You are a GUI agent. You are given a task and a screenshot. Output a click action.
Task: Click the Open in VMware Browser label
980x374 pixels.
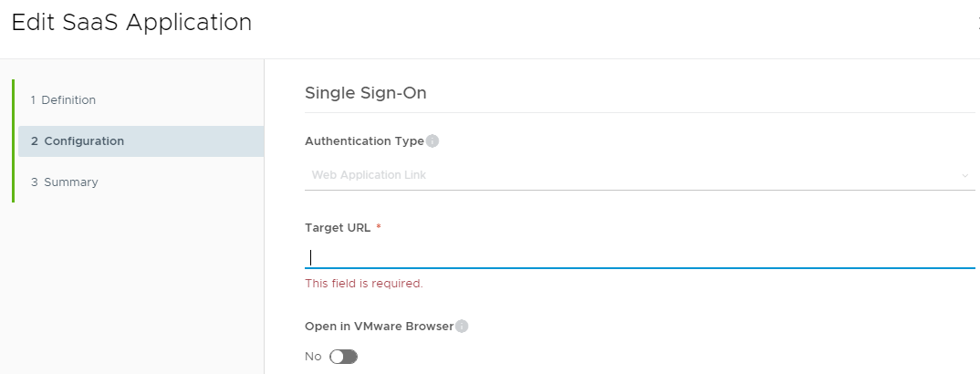pyautogui.click(x=379, y=327)
